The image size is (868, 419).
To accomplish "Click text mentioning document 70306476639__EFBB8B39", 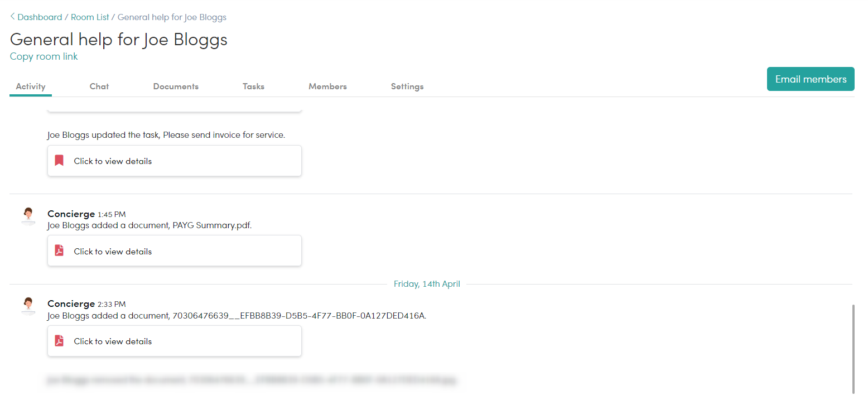I will 237,316.
